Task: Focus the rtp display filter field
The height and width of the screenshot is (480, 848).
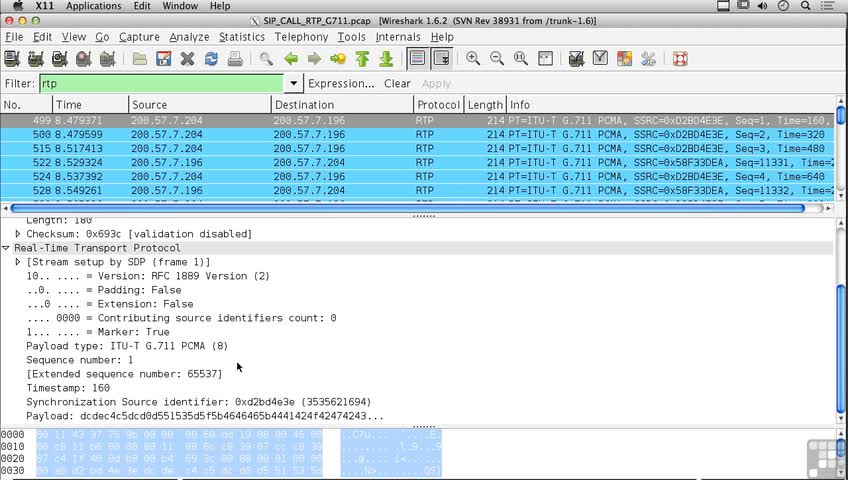Action: (x=161, y=83)
